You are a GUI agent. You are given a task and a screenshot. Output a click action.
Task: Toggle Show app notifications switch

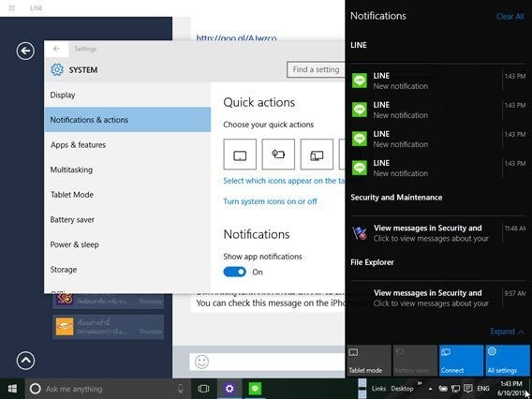point(235,272)
